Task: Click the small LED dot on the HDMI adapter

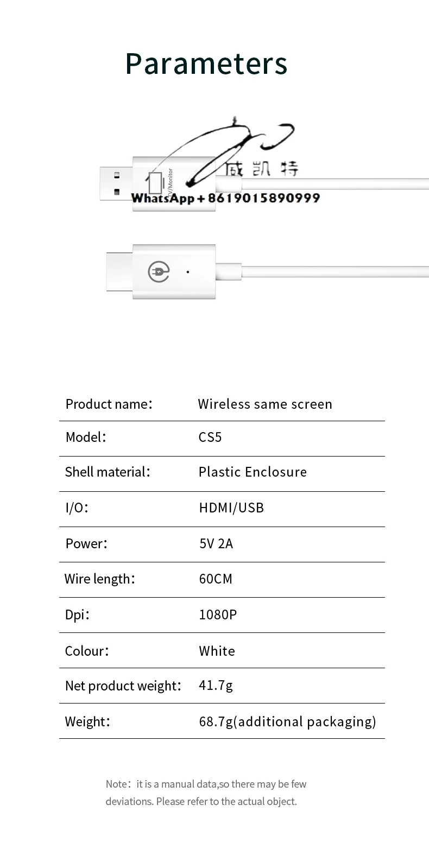Action: pos(188,271)
